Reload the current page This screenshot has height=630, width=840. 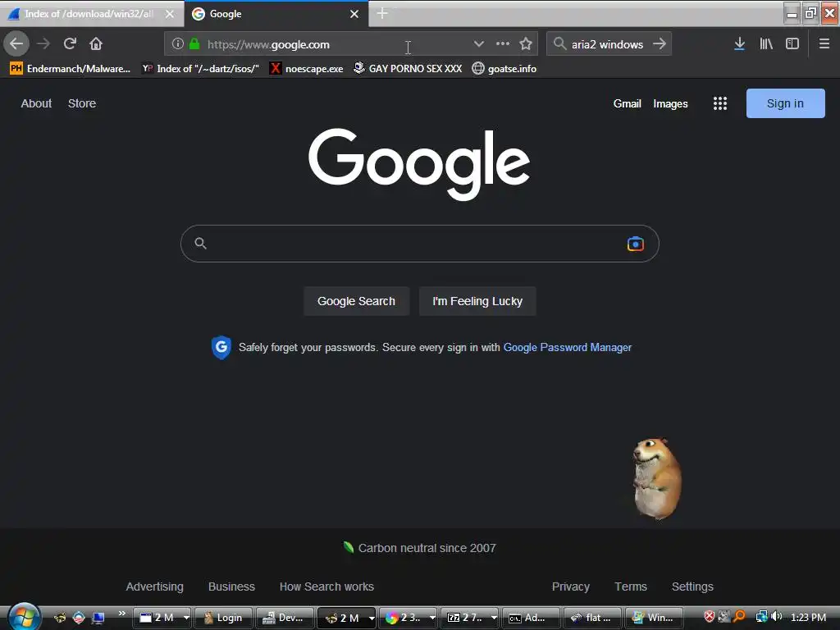[x=70, y=43]
